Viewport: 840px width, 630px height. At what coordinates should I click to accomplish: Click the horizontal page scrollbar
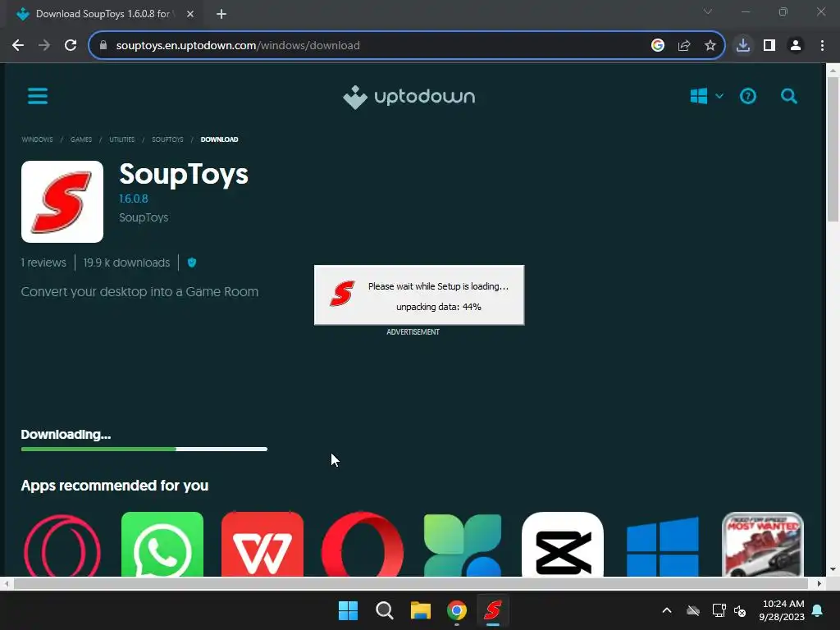point(410,583)
